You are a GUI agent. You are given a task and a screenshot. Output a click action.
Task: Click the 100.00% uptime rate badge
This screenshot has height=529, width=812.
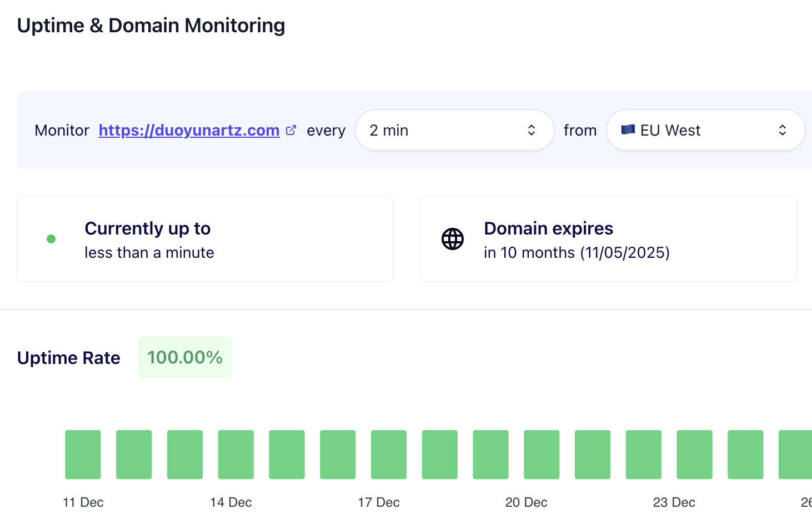click(x=185, y=357)
